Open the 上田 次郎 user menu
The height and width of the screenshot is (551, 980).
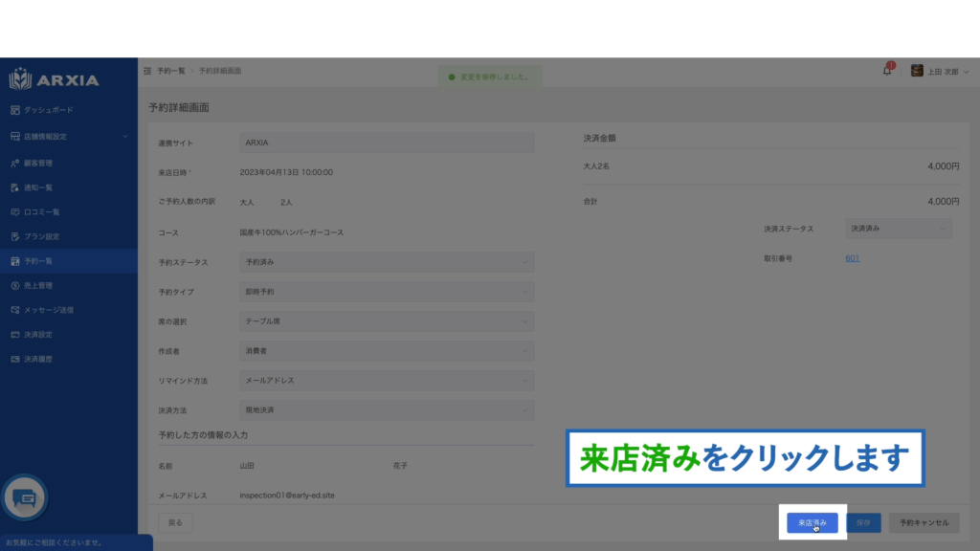pyautogui.click(x=939, y=72)
